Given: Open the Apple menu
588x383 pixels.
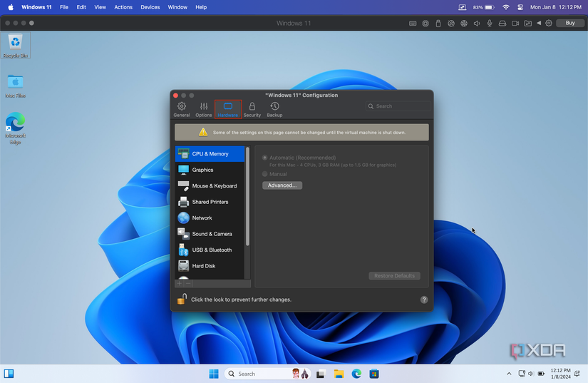Looking at the screenshot, I should 11,7.
